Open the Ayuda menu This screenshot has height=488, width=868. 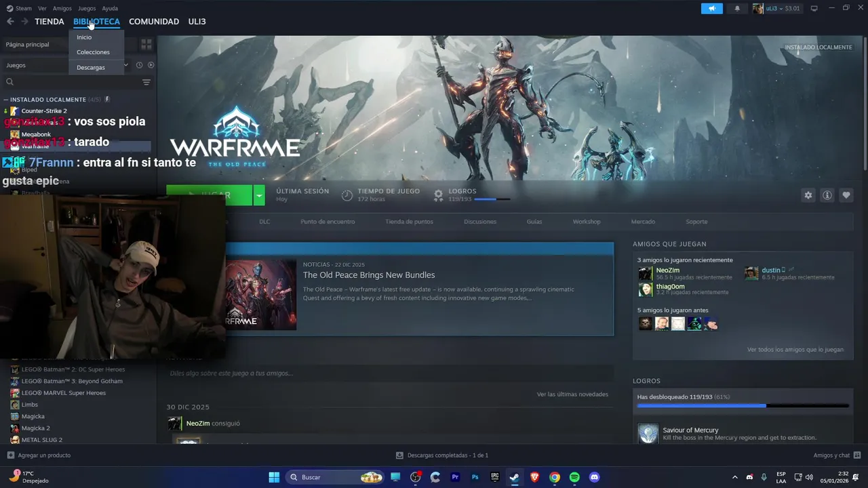point(110,8)
